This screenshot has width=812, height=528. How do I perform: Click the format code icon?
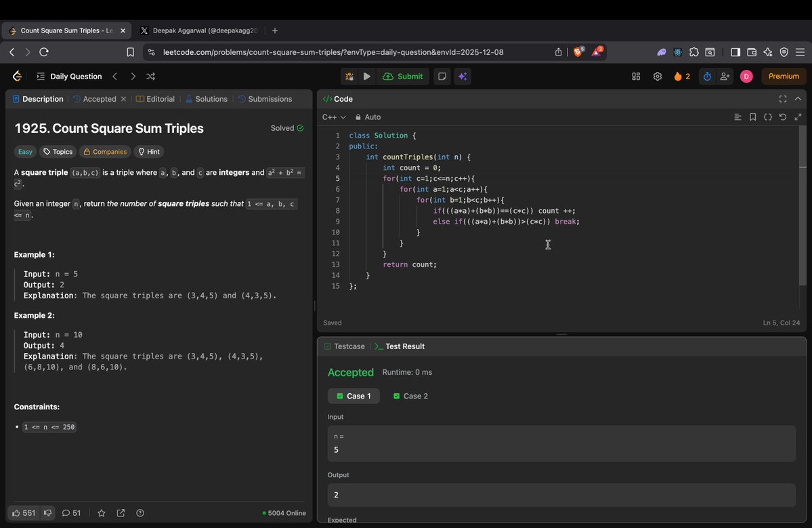coord(738,117)
